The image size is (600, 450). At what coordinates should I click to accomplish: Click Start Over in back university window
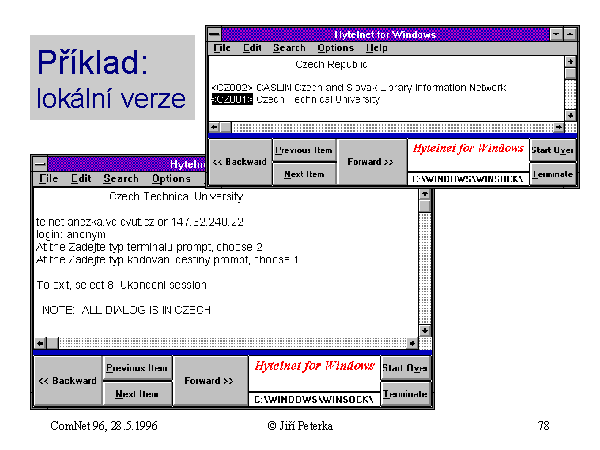(405, 368)
